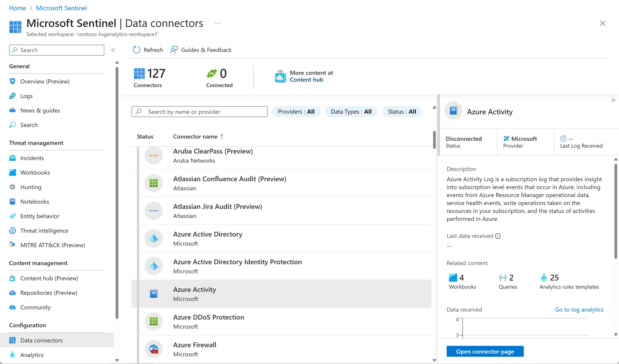
Task: Follow the Go to log analytics link
Action: 579,310
